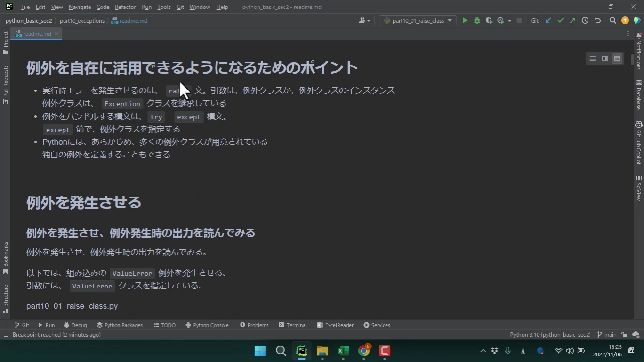This screenshot has width=644, height=362.
Task: Run with coverage using the shield icon
Action: click(x=489, y=20)
